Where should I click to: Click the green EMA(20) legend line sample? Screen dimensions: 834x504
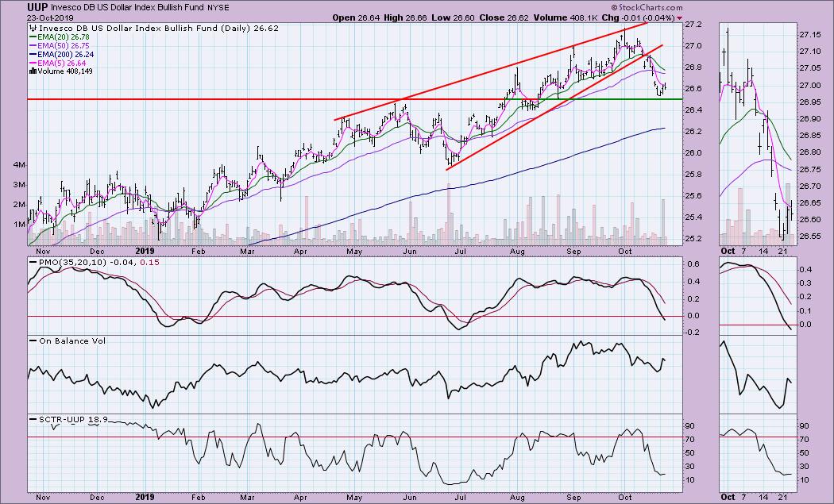[33, 37]
